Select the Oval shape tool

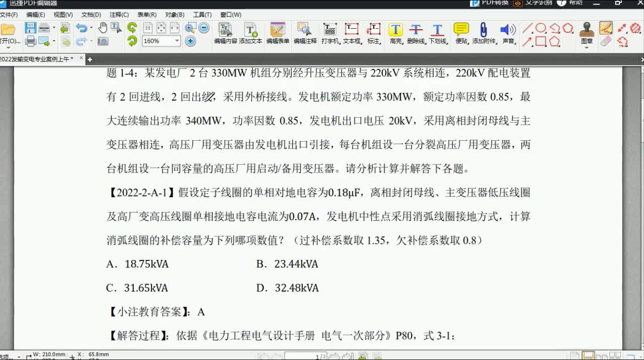pyautogui.click(x=541, y=28)
